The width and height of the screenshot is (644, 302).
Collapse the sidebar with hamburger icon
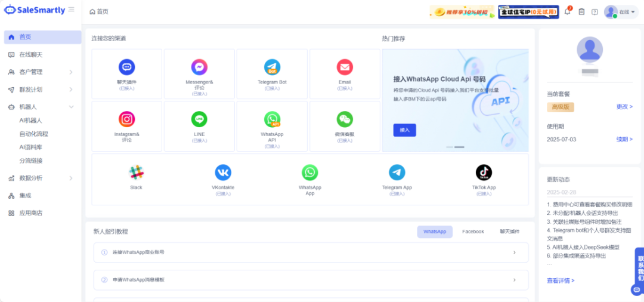(72, 10)
